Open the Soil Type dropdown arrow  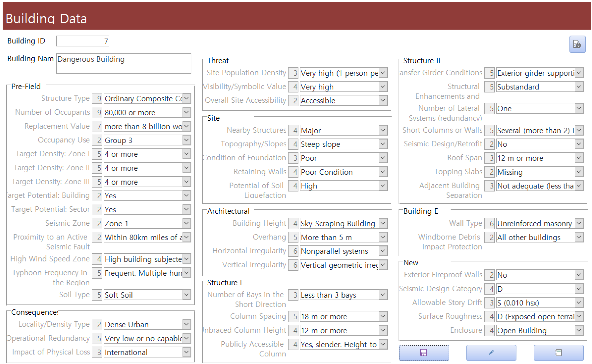186,294
